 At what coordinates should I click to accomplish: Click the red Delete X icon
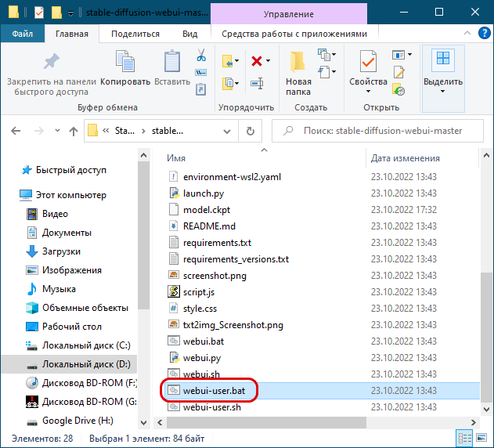257,61
